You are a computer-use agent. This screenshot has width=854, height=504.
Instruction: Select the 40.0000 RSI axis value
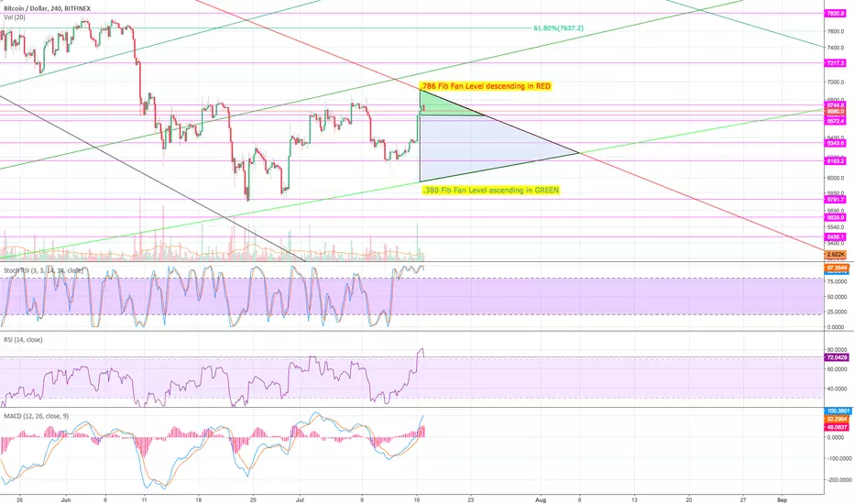(x=837, y=389)
